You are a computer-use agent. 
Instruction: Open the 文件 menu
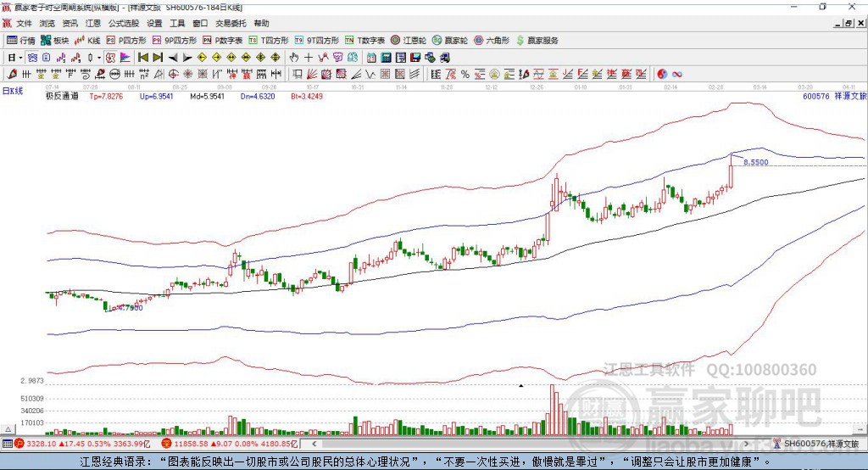point(24,23)
